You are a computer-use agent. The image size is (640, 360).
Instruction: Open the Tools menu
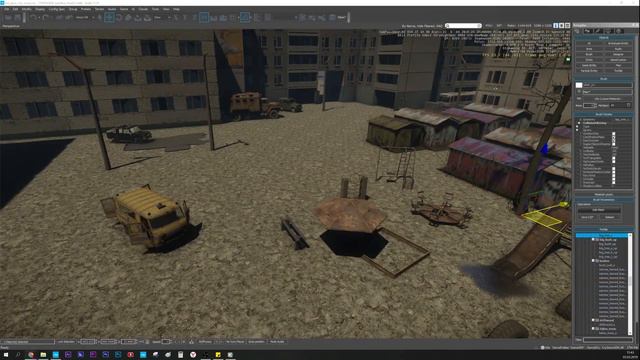[x=155, y=9]
